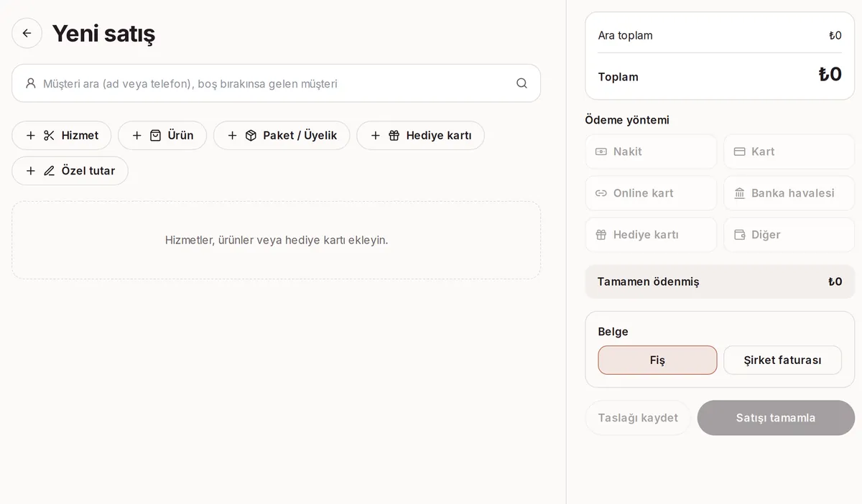Screen dimensions: 862x504
Task: Click the ₺0 value beside Ara toplam
Action: [835, 36]
